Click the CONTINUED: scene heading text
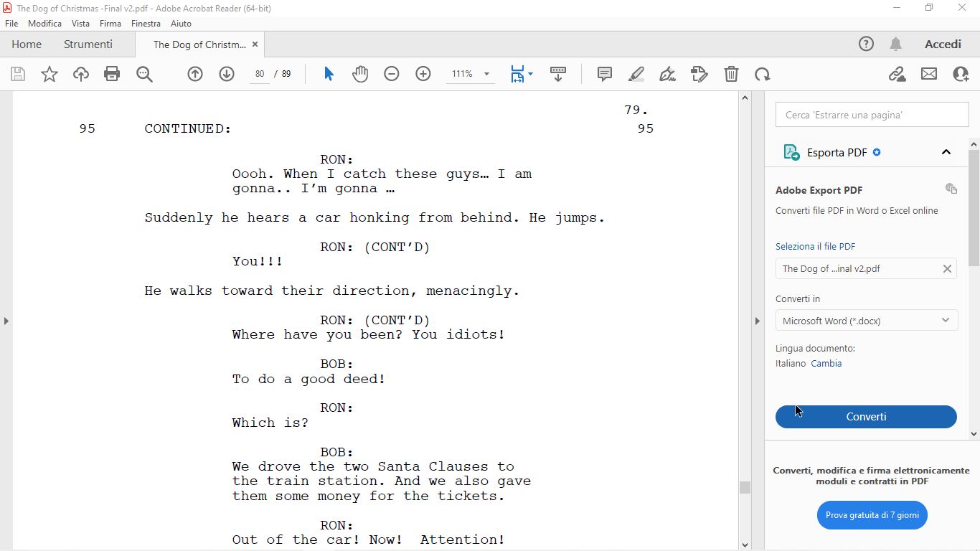This screenshot has height=551, width=980. click(x=188, y=129)
